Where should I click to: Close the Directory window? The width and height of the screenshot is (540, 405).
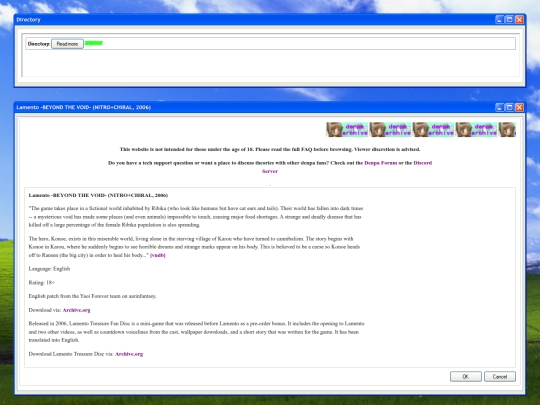click(519, 20)
